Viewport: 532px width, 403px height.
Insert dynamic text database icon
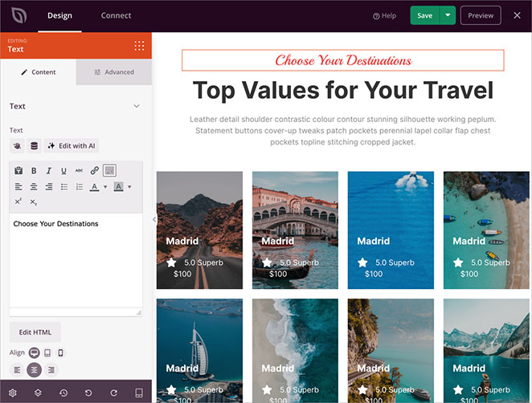click(34, 146)
